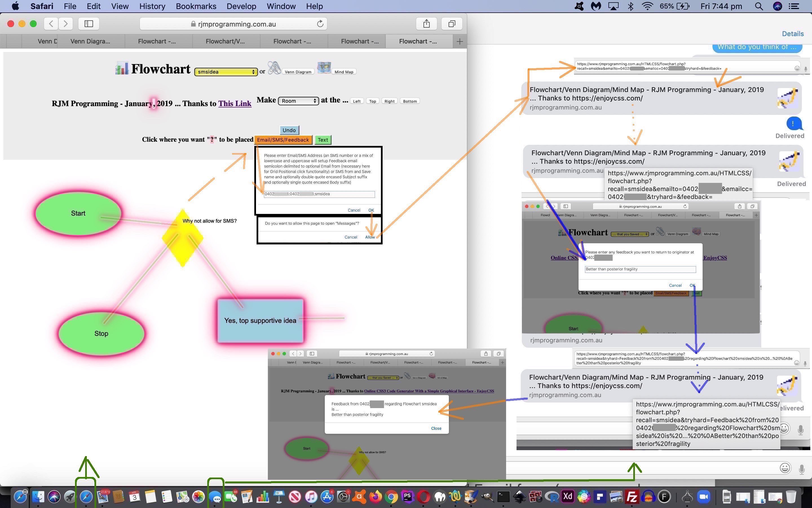Image resolution: width=812 pixels, height=508 pixels.
Task: Click the Flowchart bar chart logo icon
Action: click(122, 68)
